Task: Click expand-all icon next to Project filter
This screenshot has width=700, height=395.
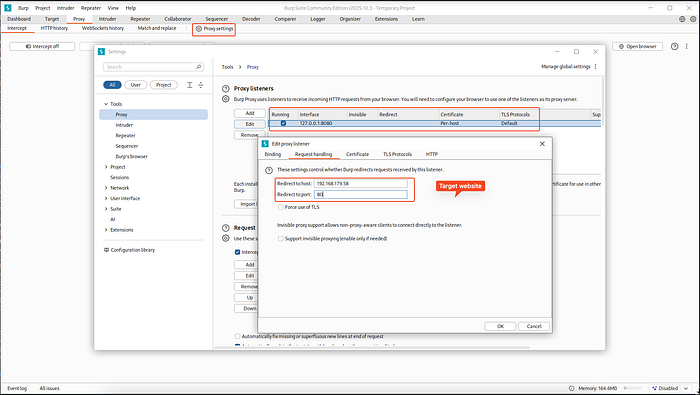Action: 189,85
